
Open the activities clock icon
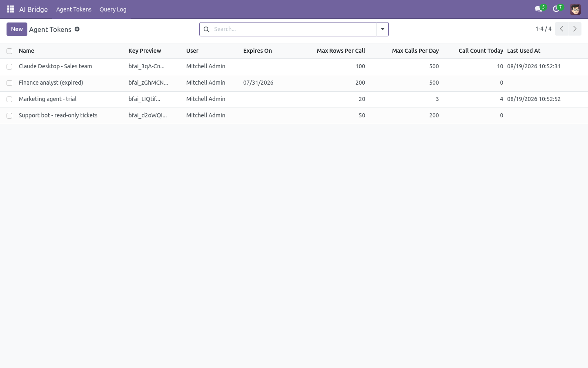tap(556, 9)
